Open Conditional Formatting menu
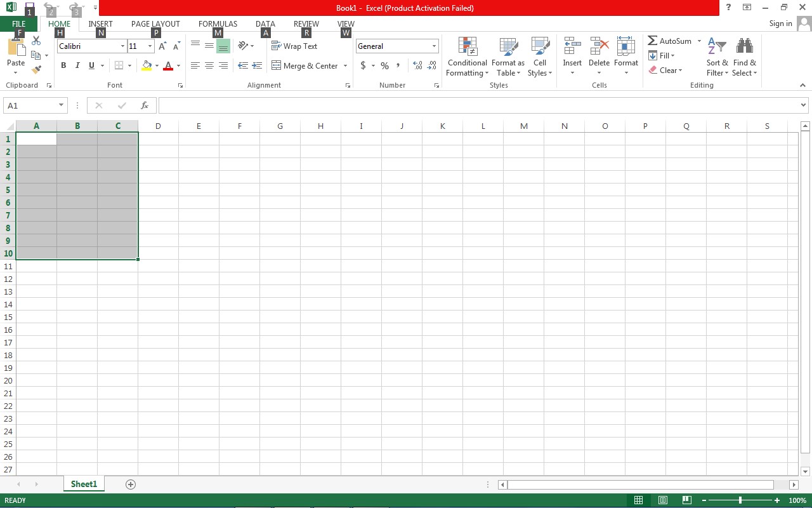 (x=467, y=57)
